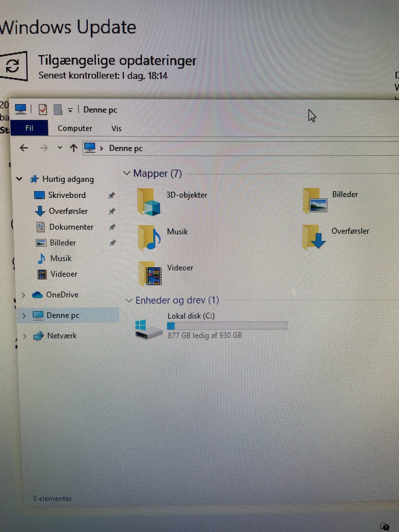This screenshot has width=399, height=532.
Task: Expand the Denne pc tree node
Action: pos(24,315)
